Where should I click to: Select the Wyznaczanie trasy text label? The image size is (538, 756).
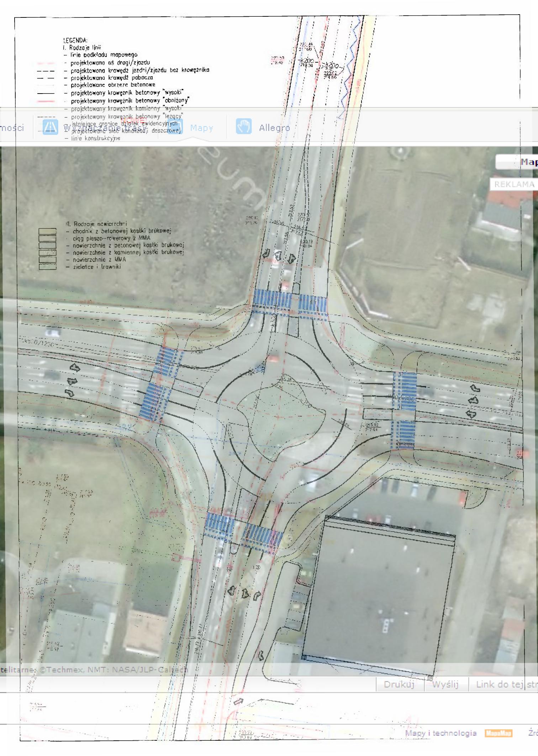[x=105, y=127]
